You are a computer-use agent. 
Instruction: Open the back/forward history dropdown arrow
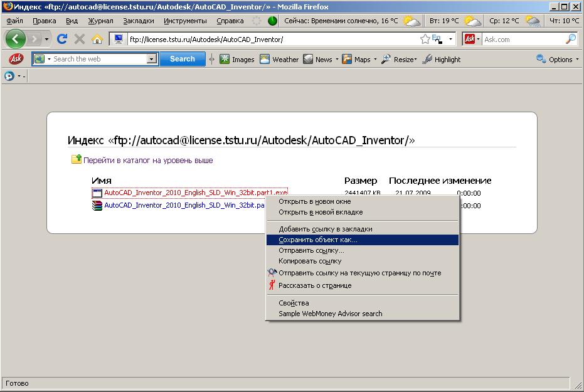(x=46, y=39)
